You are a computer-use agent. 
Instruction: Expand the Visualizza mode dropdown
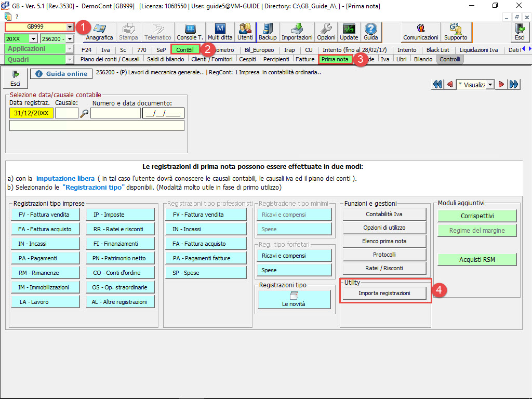pos(489,85)
